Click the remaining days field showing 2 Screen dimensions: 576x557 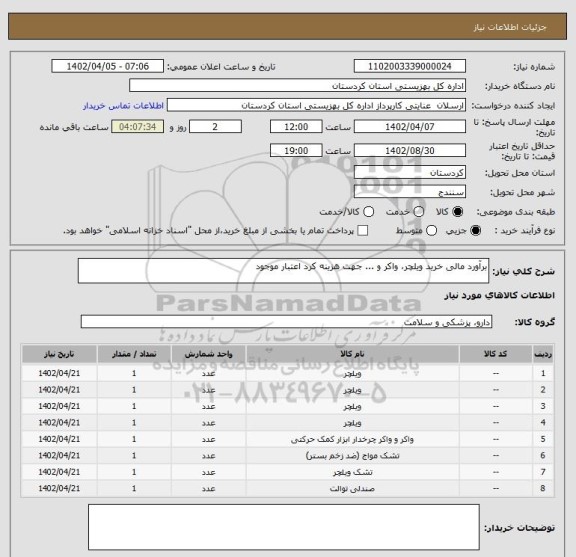coord(215,127)
